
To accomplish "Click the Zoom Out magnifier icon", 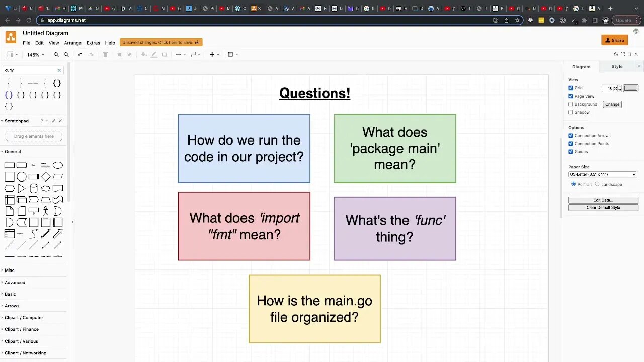I will (x=66, y=55).
